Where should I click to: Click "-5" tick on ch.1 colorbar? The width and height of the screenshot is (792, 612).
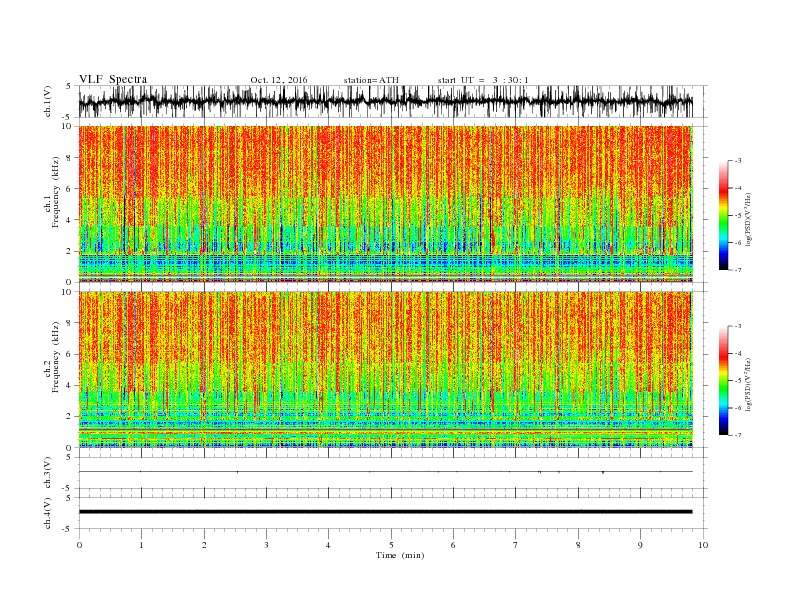pyautogui.click(x=737, y=216)
